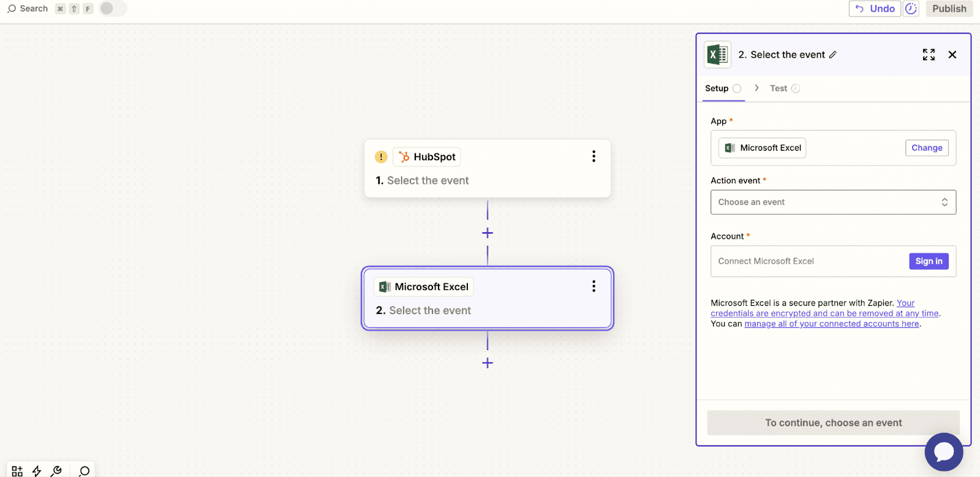Open three-dot menu on HubSpot step
Screen dimensions: 980x477
click(x=594, y=156)
